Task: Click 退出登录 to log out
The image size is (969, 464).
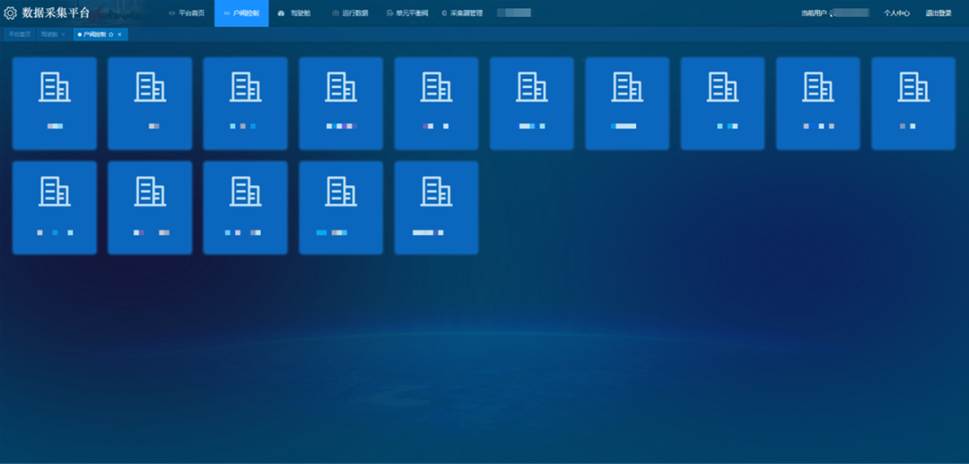Action: tap(938, 13)
